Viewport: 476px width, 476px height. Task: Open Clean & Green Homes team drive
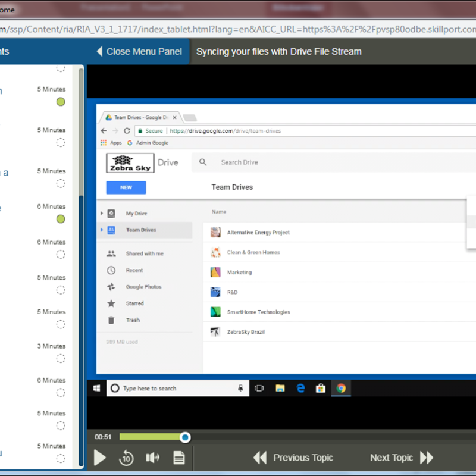coord(253,252)
